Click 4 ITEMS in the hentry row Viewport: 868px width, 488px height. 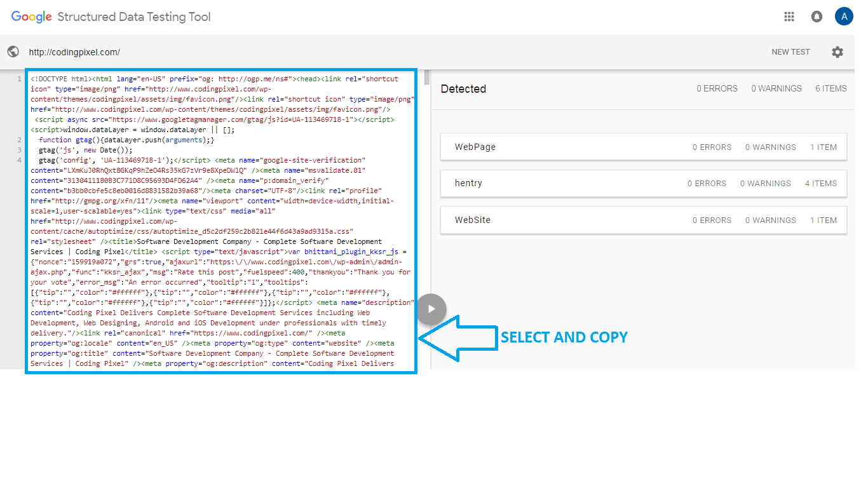click(x=821, y=183)
